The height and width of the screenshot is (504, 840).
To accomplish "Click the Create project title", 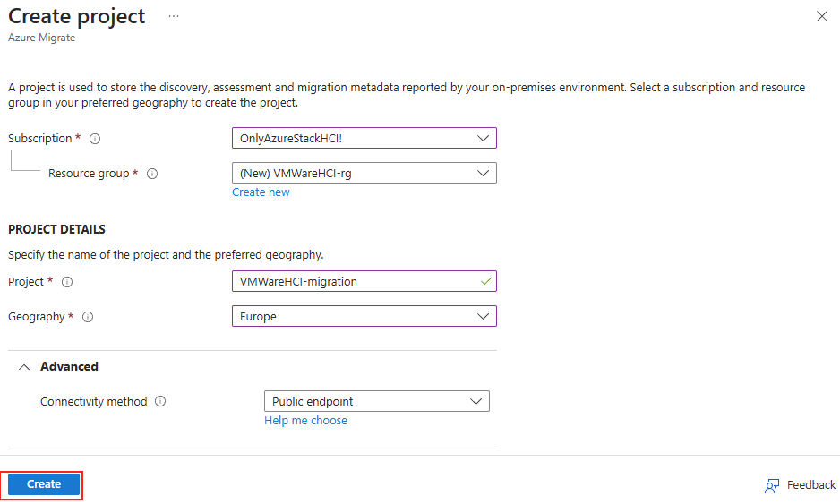I will pyautogui.click(x=77, y=16).
